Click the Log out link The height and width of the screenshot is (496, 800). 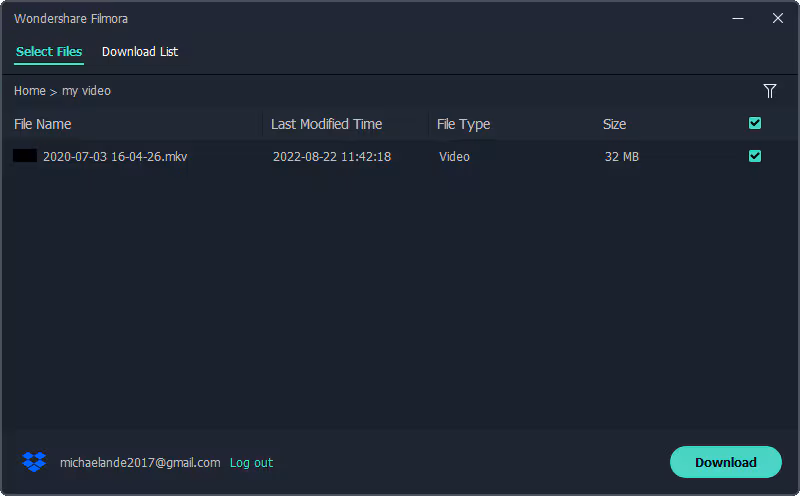[x=251, y=463]
